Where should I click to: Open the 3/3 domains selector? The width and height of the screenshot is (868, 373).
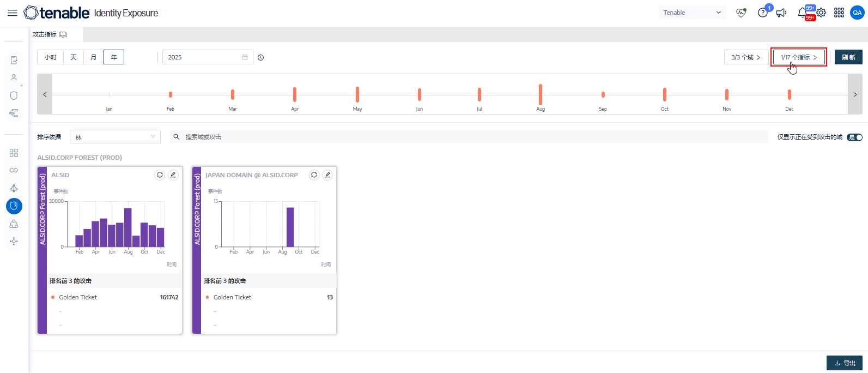[x=745, y=57]
